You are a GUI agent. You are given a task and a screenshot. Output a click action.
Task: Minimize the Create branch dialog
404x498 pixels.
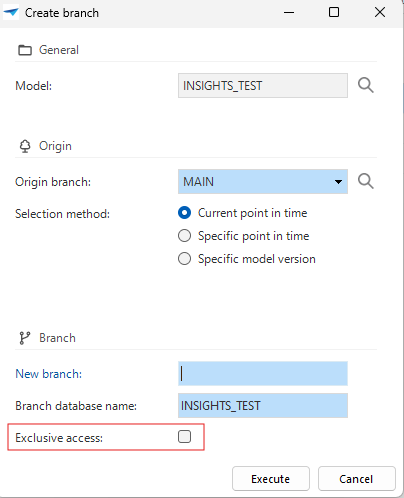click(289, 13)
